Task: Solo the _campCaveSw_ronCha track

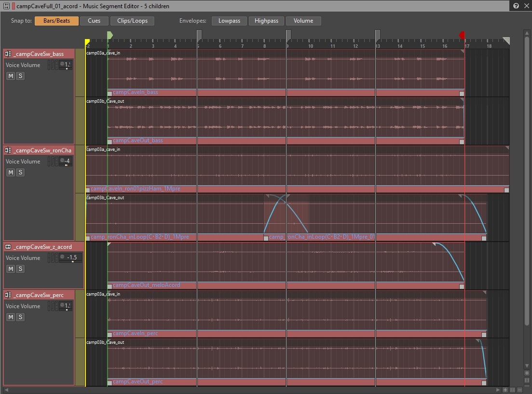Action: [20, 172]
